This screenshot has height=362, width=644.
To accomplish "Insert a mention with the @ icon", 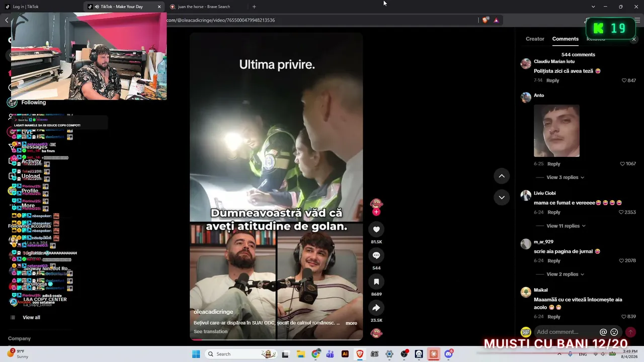I will point(603,332).
